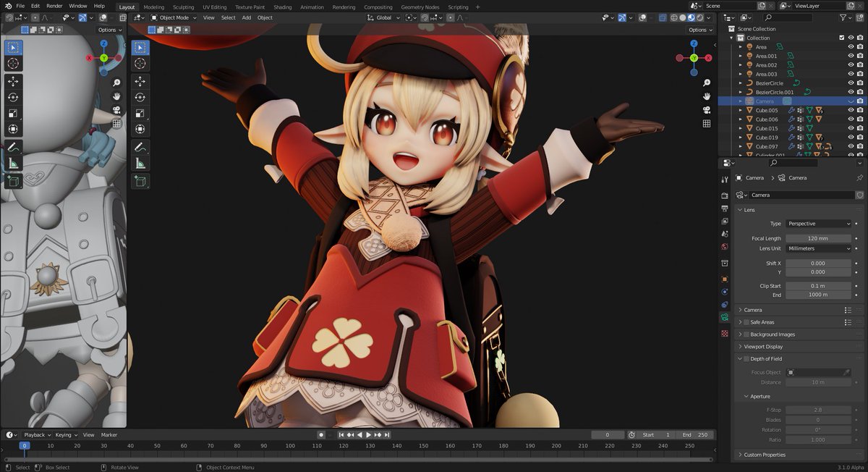Viewport: 868px width, 472px height.
Task: Open the Render menu
Action: pyautogui.click(x=55, y=6)
